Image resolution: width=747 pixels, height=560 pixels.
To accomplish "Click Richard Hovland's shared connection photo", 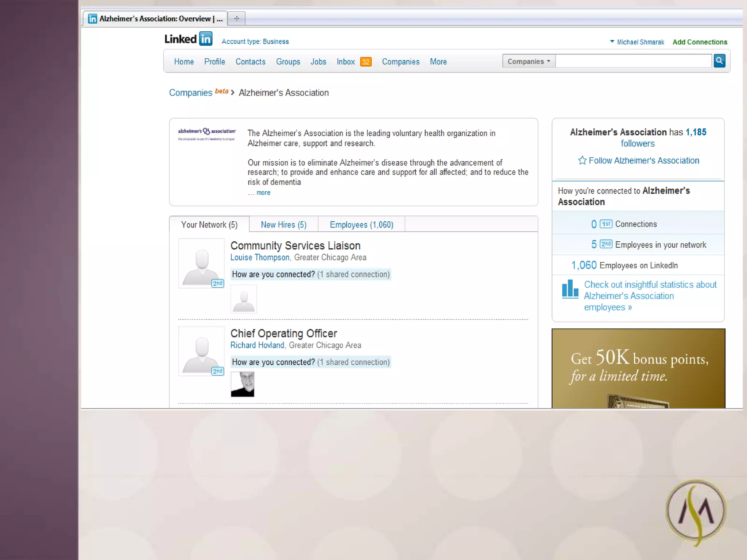I will pyautogui.click(x=243, y=384).
